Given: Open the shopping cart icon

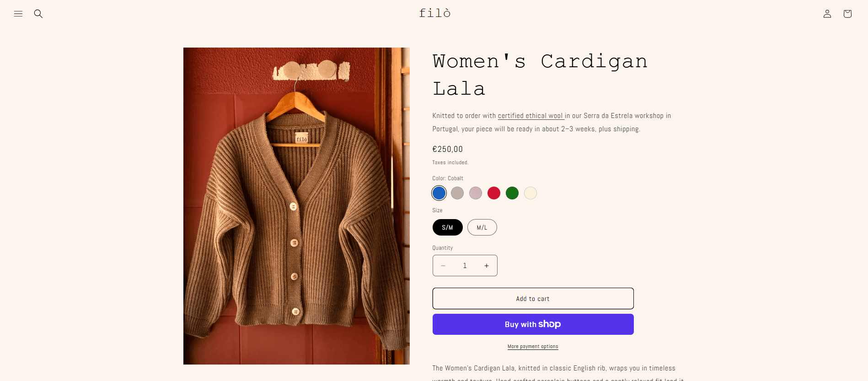Looking at the screenshot, I should [847, 14].
